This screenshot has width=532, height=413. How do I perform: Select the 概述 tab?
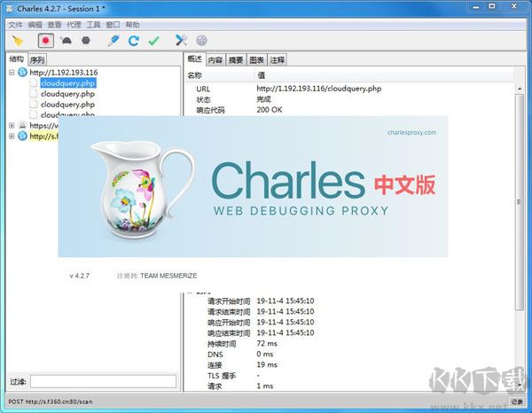click(x=195, y=59)
